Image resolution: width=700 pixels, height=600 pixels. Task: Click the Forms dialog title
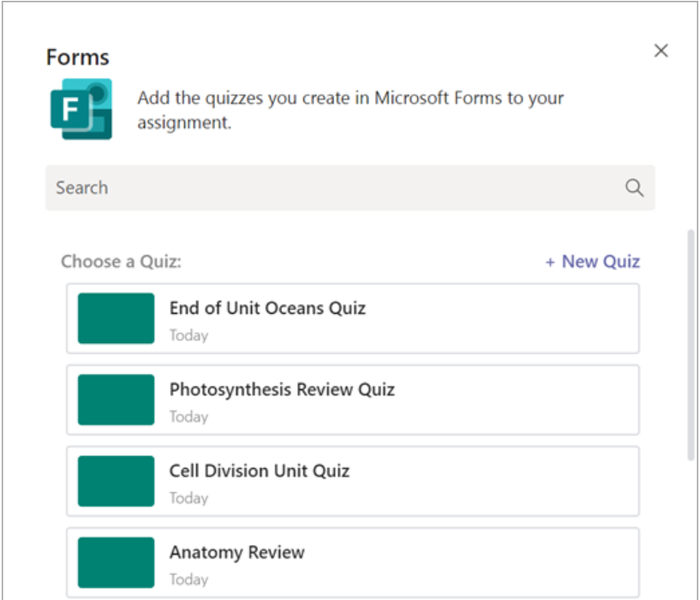[x=77, y=57]
